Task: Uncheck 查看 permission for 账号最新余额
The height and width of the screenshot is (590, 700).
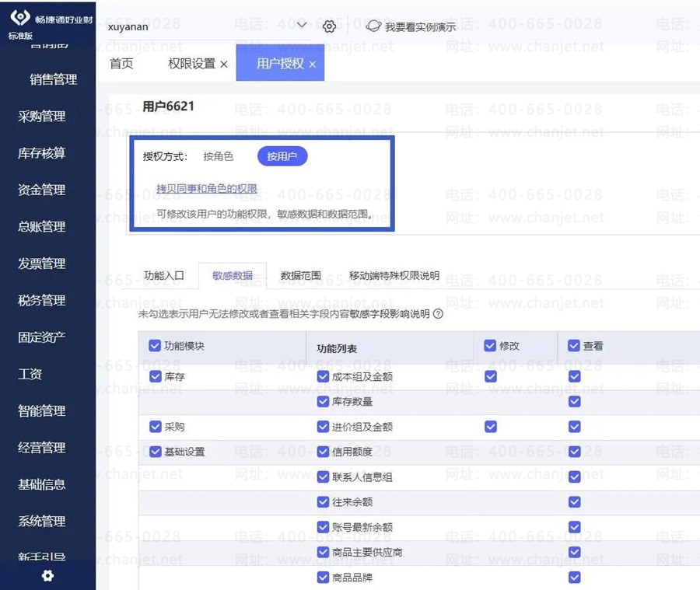Action: click(x=575, y=527)
